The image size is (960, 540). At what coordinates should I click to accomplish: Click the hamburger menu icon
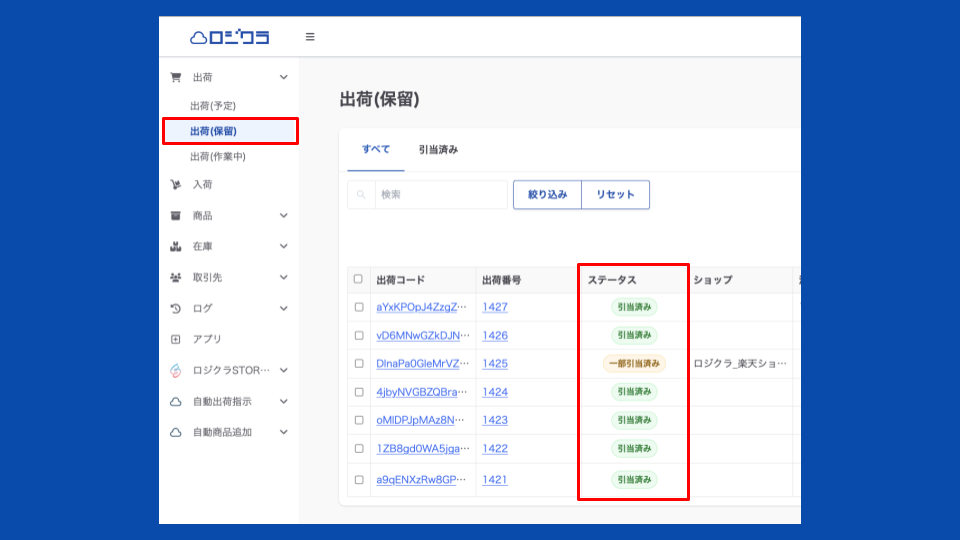pyautogui.click(x=310, y=37)
